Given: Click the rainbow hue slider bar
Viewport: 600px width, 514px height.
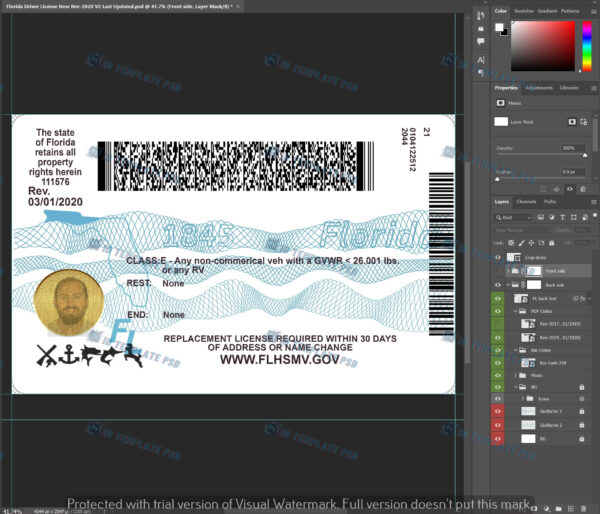Looking at the screenshot, I should click(x=587, y=46).
